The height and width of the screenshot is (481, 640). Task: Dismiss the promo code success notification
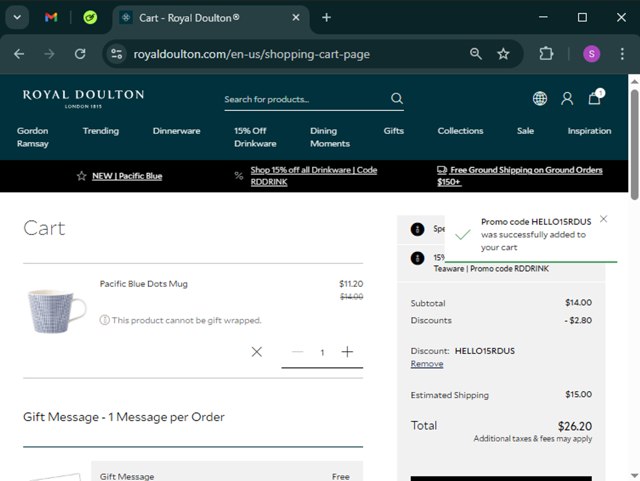(x=603, y=219)
